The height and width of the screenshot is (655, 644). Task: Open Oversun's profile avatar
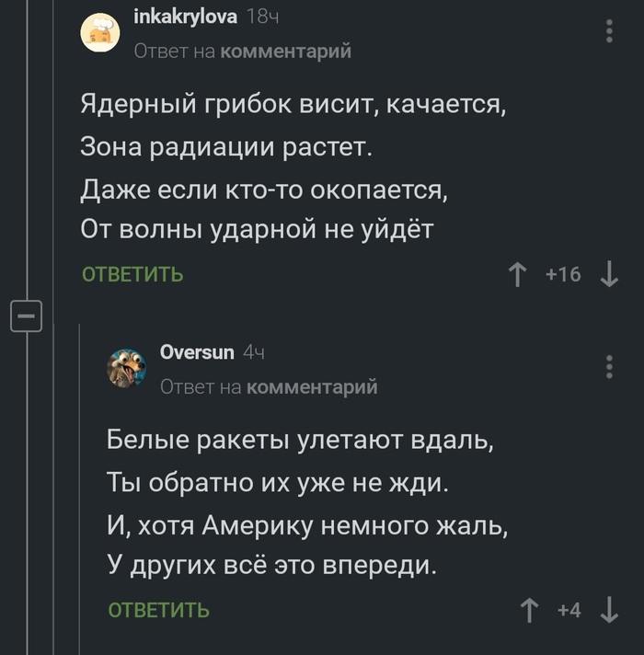tap(128, 368)
